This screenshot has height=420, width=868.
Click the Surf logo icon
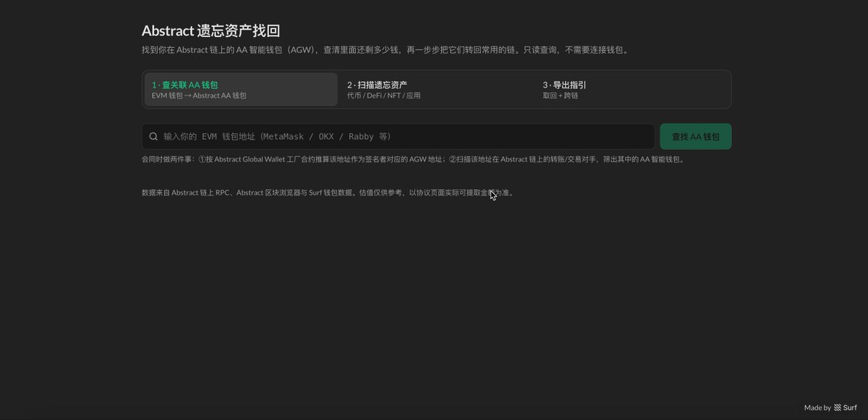(x=837, y=408)
